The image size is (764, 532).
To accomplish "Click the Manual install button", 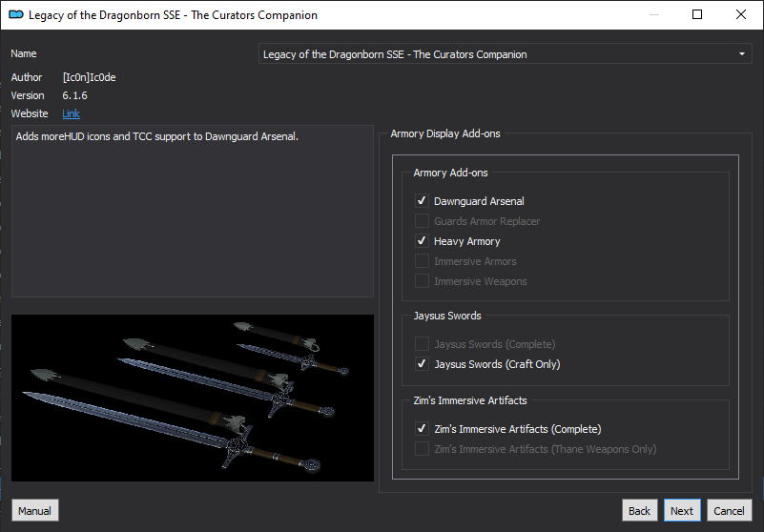I will pos(34,511).
